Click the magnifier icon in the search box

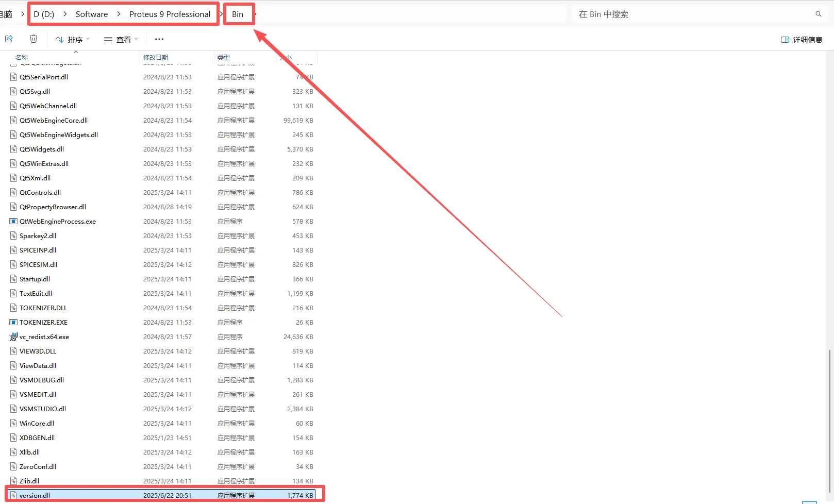(x=818, y=14)
